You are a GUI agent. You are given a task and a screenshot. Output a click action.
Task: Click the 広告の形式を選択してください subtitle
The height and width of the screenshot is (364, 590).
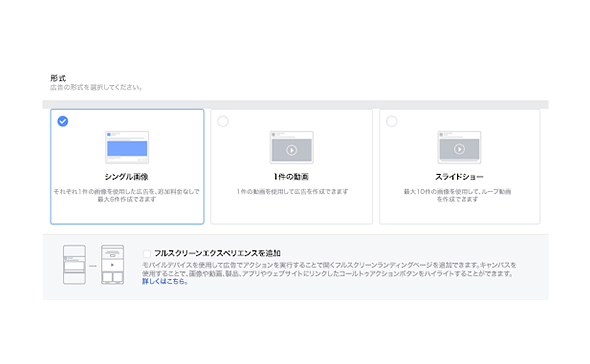[x=96, y=87]
